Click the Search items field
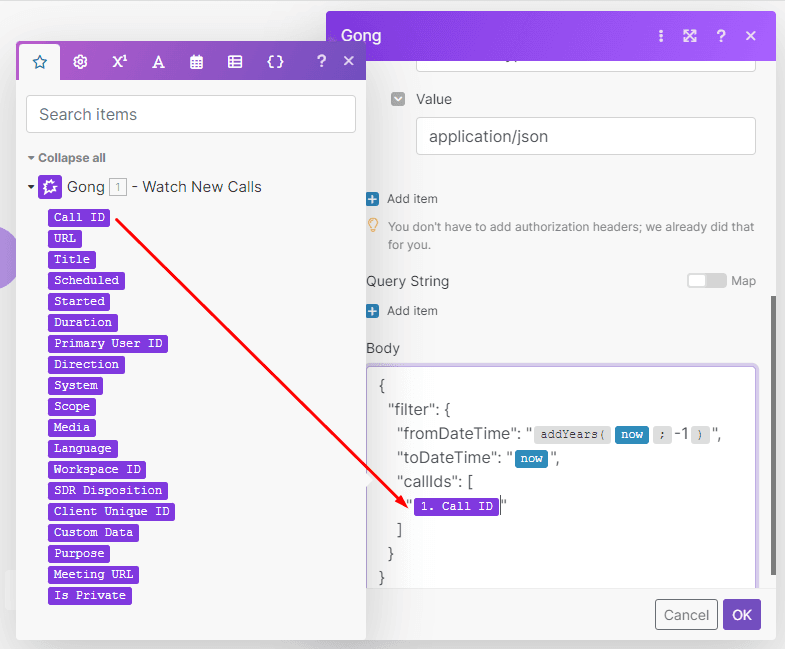 (191, 114)
